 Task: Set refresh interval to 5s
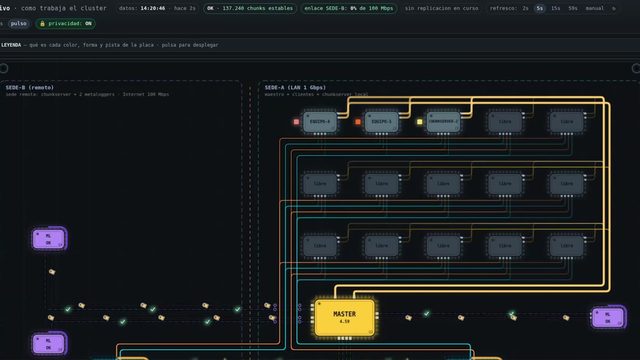[540, 8]
